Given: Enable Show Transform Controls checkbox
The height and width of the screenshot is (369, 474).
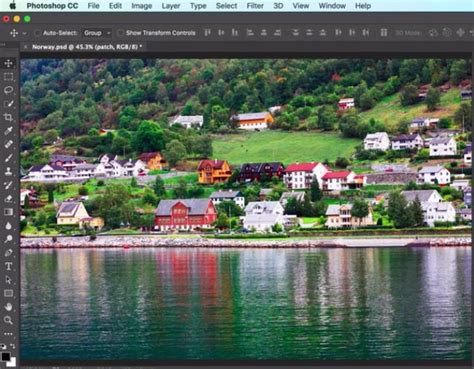Looking at the screenshot, I should coord(120,33).
